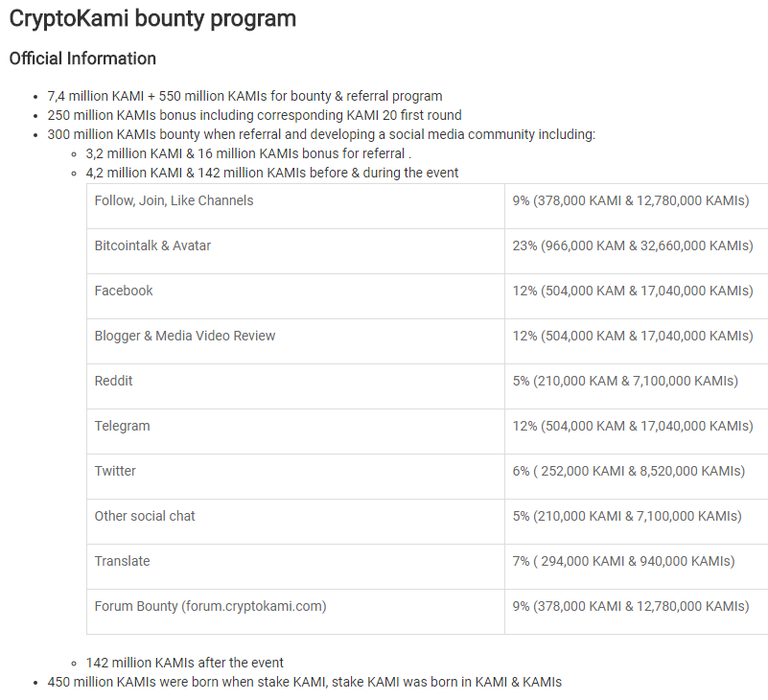
Task: Select the Twitter table cell
Action: [295, 477]
